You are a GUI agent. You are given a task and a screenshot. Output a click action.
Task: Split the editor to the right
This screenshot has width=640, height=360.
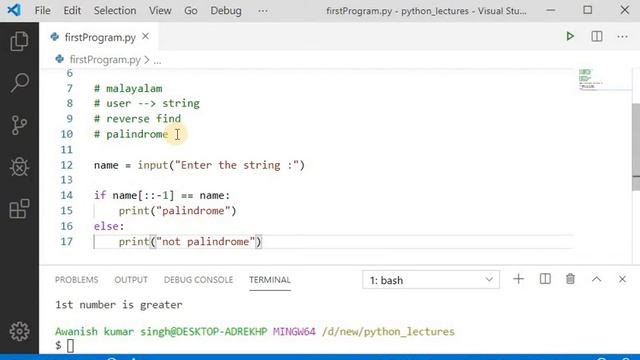[597, 36]
